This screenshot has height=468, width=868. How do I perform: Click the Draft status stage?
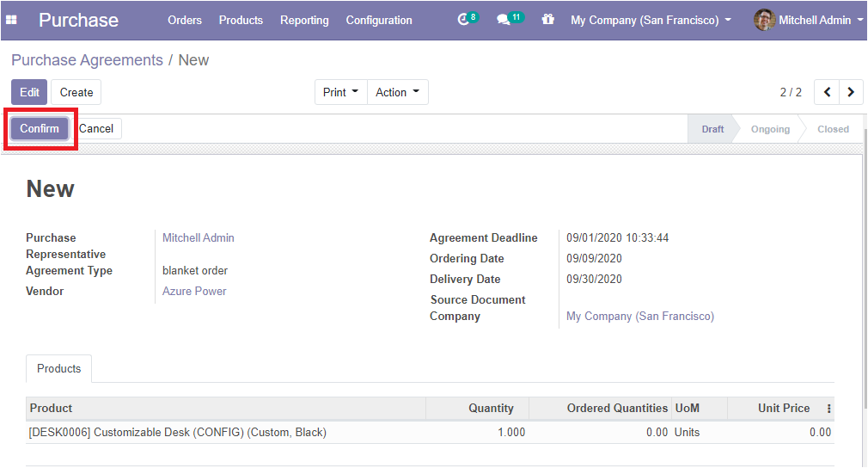click(712, 128)
